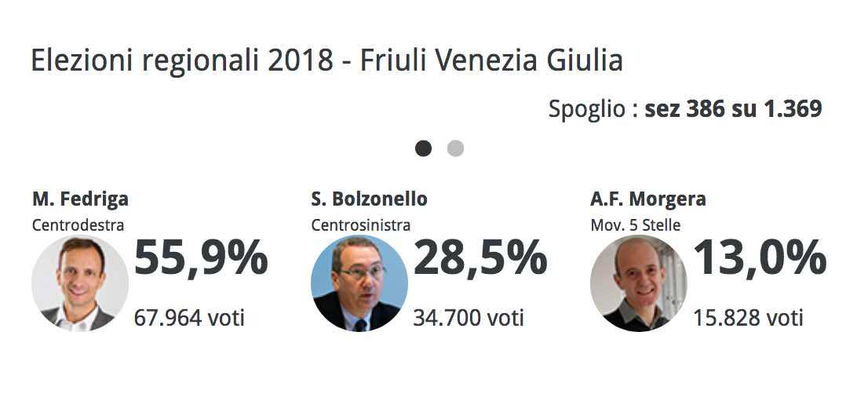Screen dimensions: 868x394
Task: Open the M. Fedriga candidate name
Action: (80, 199)
